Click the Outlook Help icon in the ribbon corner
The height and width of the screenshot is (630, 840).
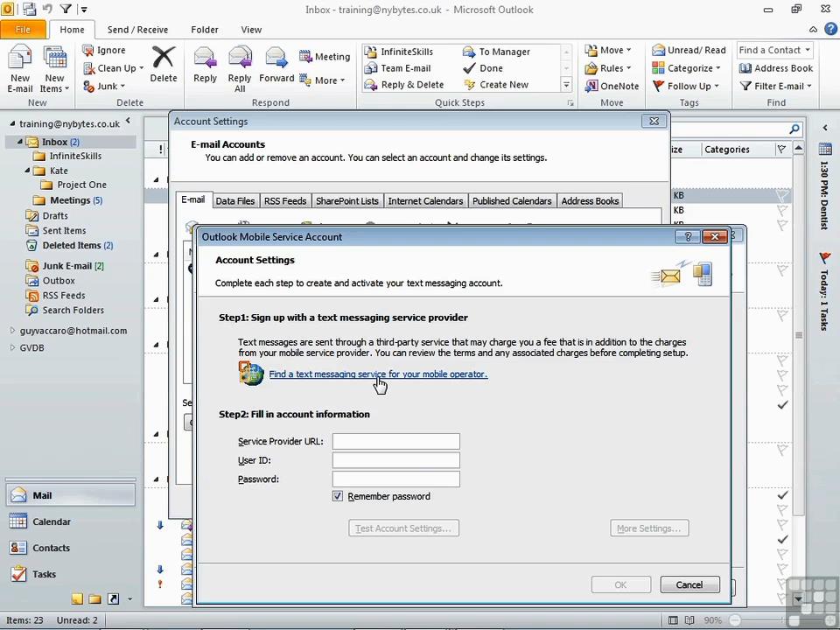(x=829, y=30)
